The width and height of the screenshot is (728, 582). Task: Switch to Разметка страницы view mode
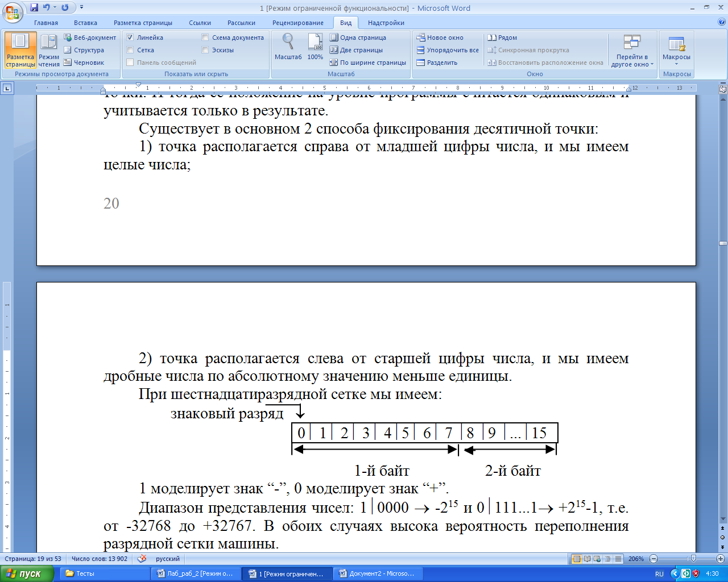(20, 50)
